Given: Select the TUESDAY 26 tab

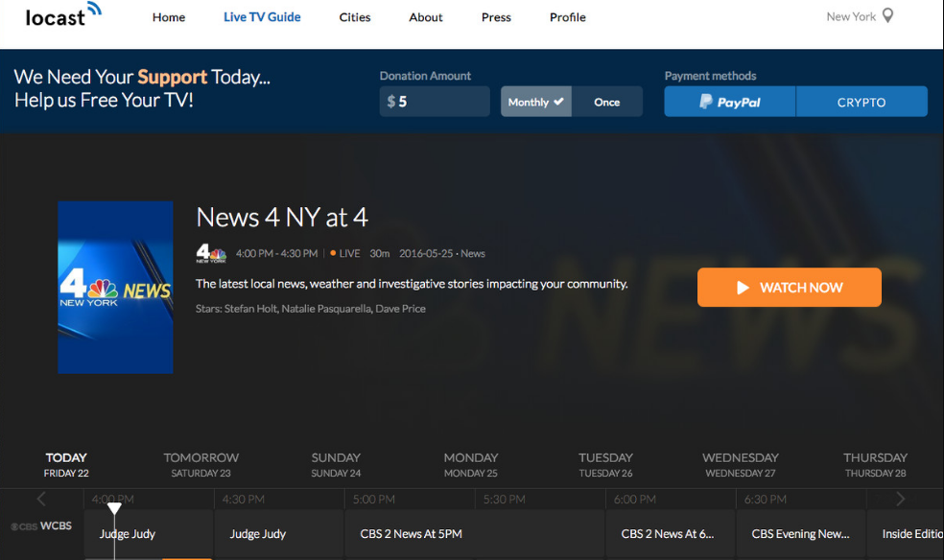Looking at the screenshot, I should [605, 465].
